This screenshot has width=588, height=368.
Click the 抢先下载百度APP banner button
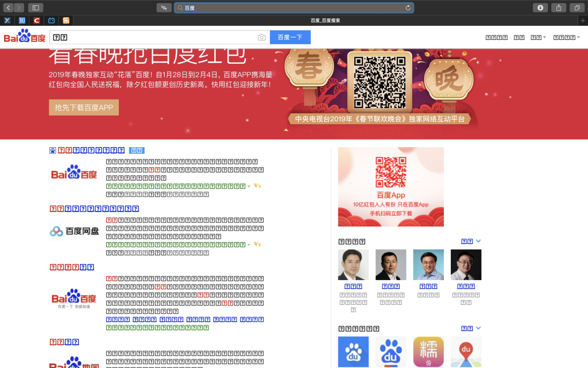(x=84, y=108)
